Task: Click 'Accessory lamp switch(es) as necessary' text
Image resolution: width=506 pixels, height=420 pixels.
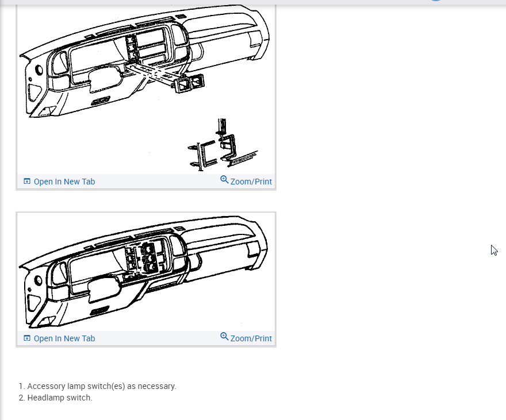Action: coord(102,386)
